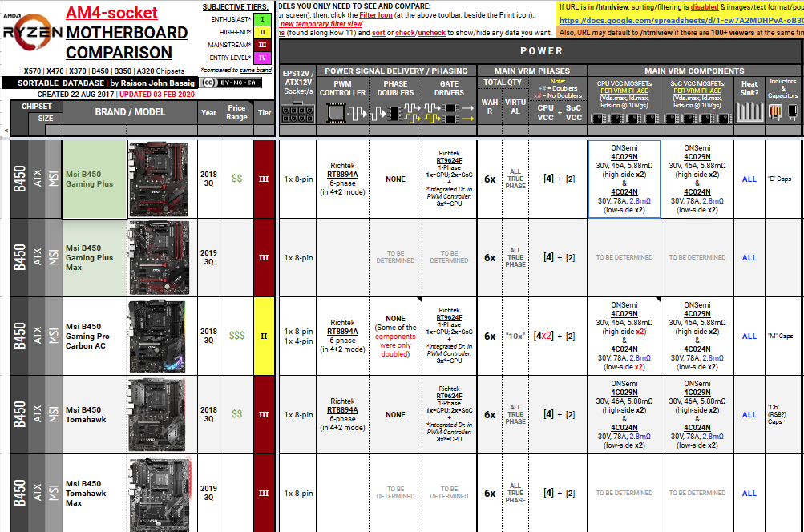The image size is (804, 532).
Task: Open the Msi B450 Gaming Plus Max board photo
Action: 160,258
